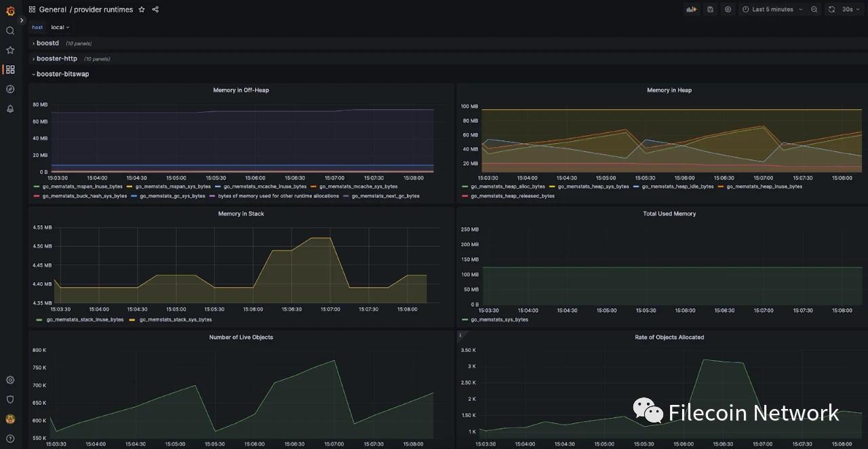Click the 4.55 MB axis label in Memory in Stack
The height and width of the screenshot is (449, 868).
tap(41, 227)
